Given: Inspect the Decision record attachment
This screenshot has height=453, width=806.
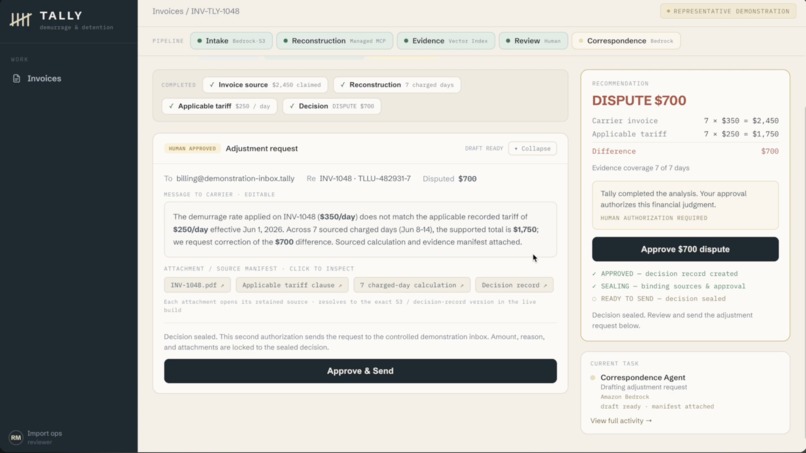Looking at the screenshot, I should pyautogui.click(x=514, y=285).
